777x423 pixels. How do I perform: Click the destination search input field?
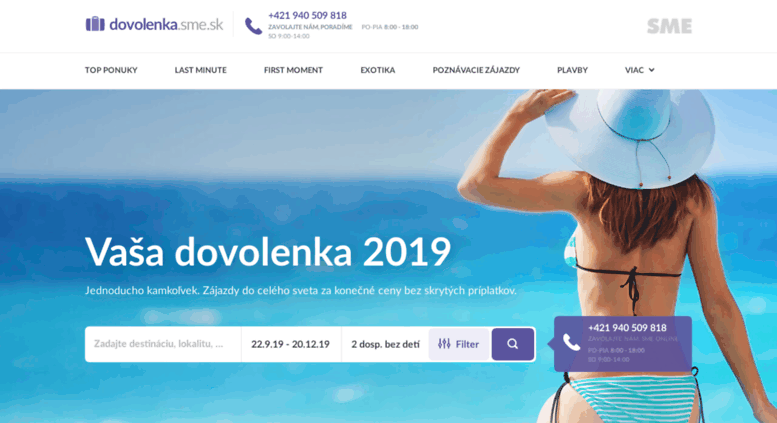[163, 344]
